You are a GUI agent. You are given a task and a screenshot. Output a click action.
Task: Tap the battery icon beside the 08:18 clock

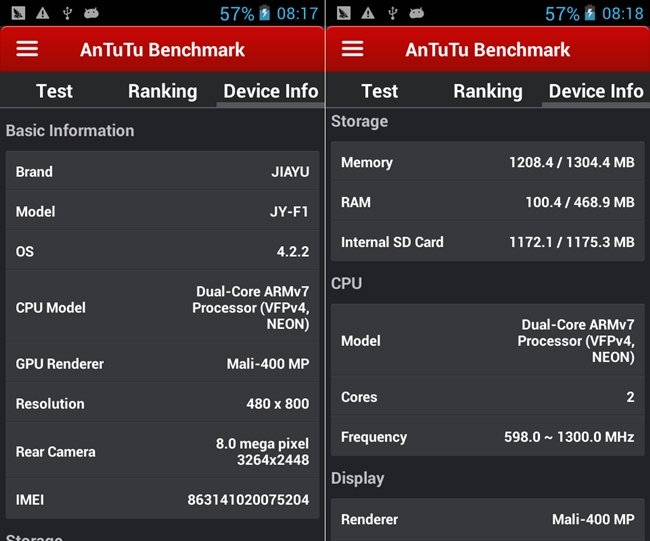[589, 14]
